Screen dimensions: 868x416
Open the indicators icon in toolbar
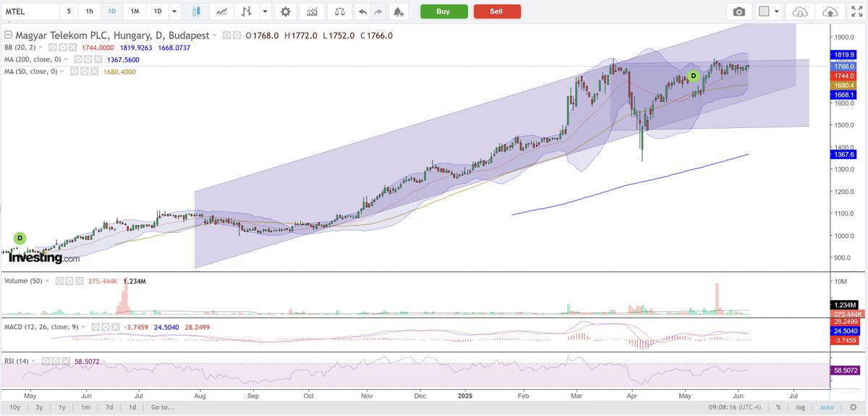312,12
